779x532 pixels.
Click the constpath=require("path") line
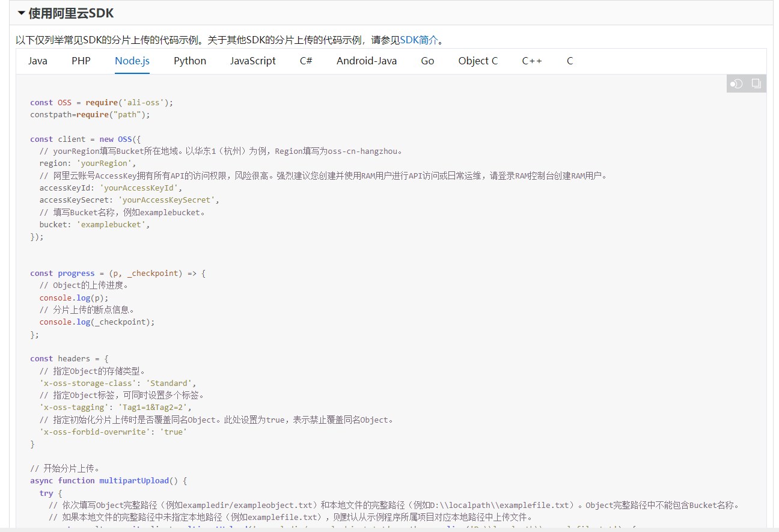coord(90,114)
